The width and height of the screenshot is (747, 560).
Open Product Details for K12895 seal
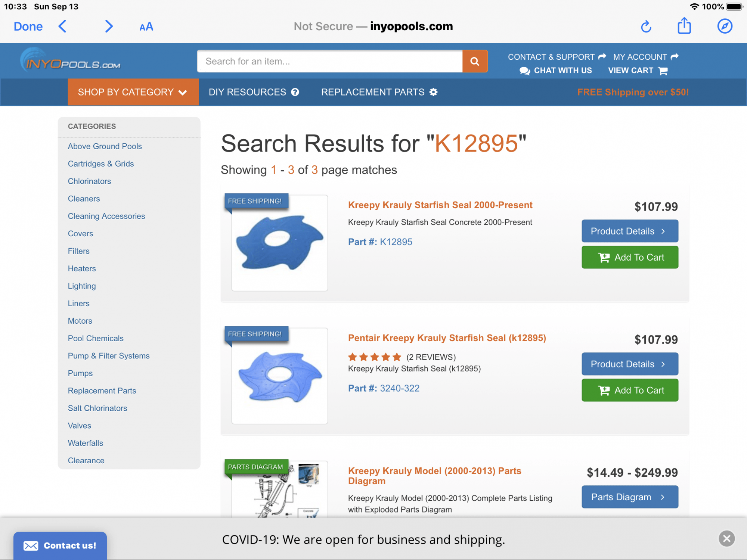click(x=630, y=231)
